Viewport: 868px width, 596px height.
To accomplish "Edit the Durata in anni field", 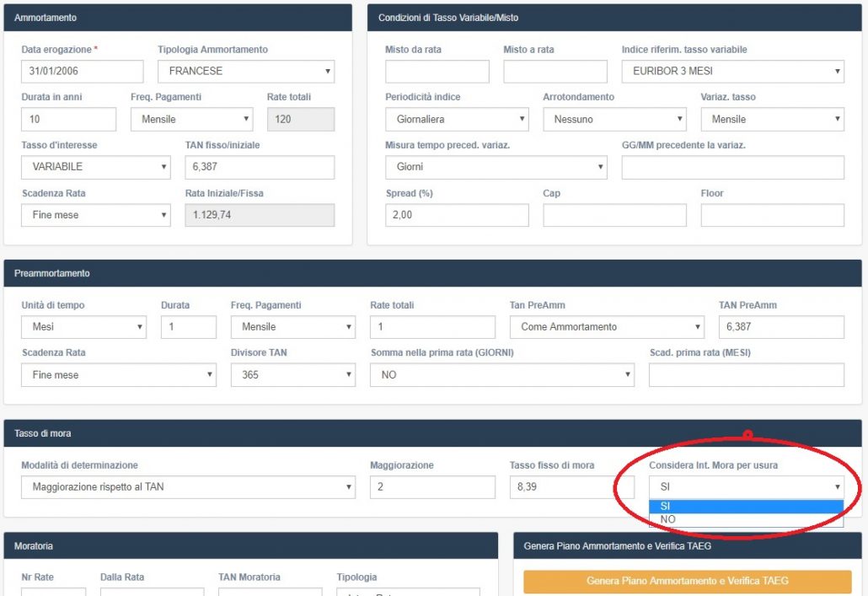I will click(68, 119).
